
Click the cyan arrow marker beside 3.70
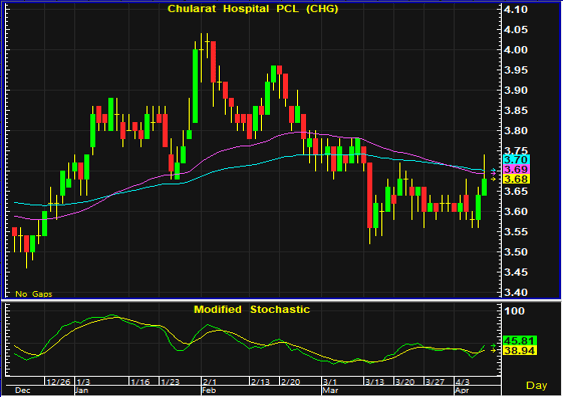493,170
